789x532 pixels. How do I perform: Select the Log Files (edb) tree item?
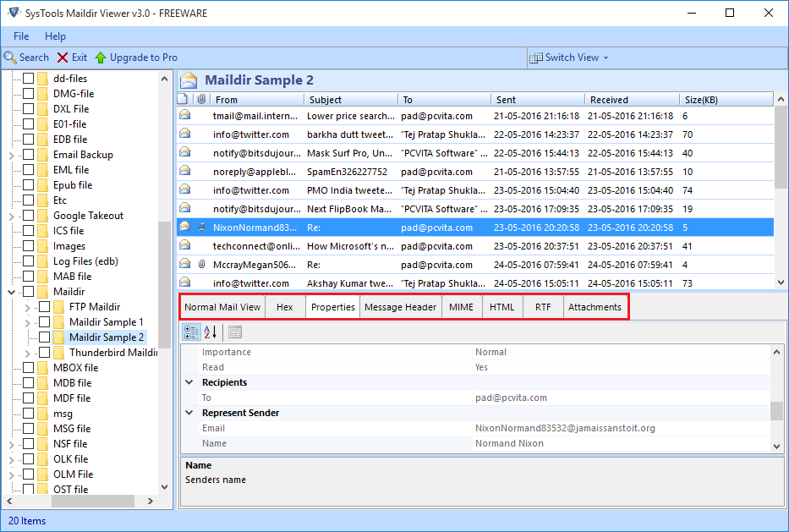click(85, 261)
